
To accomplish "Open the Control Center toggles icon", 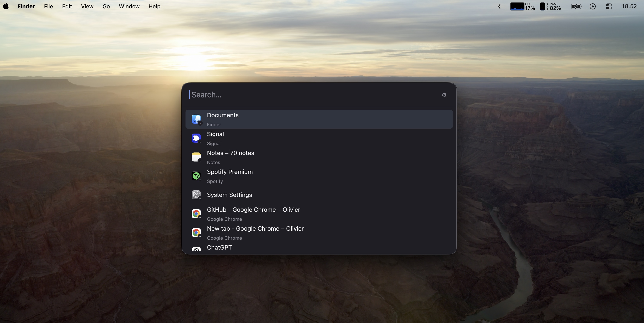I will 609,6.
